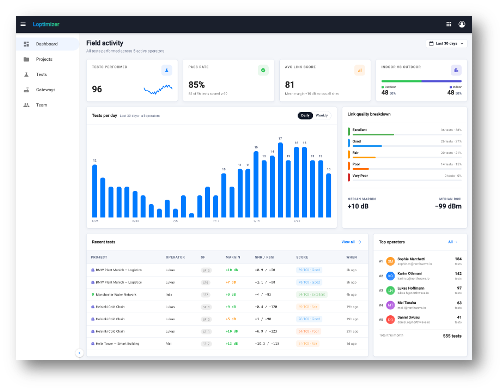Open Gateways in the sidebar
Viewport: 503px width, 391px height.
[47, 90]
